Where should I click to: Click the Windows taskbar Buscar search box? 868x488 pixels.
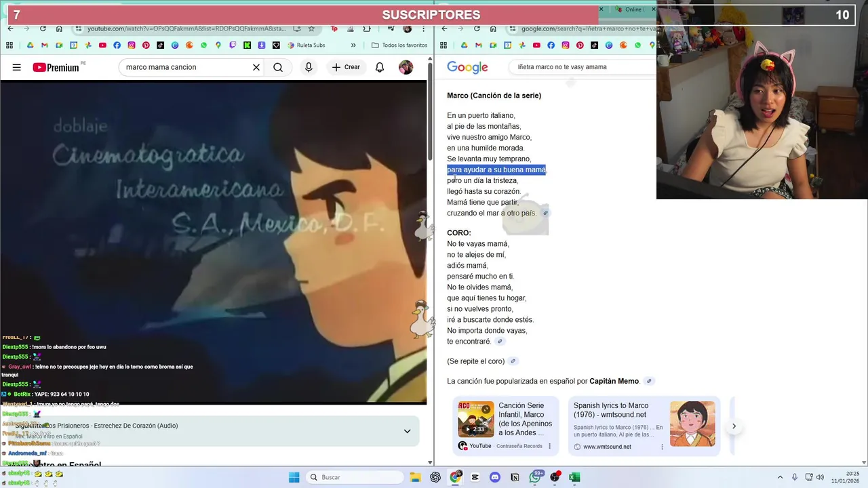tap(355, 477)
